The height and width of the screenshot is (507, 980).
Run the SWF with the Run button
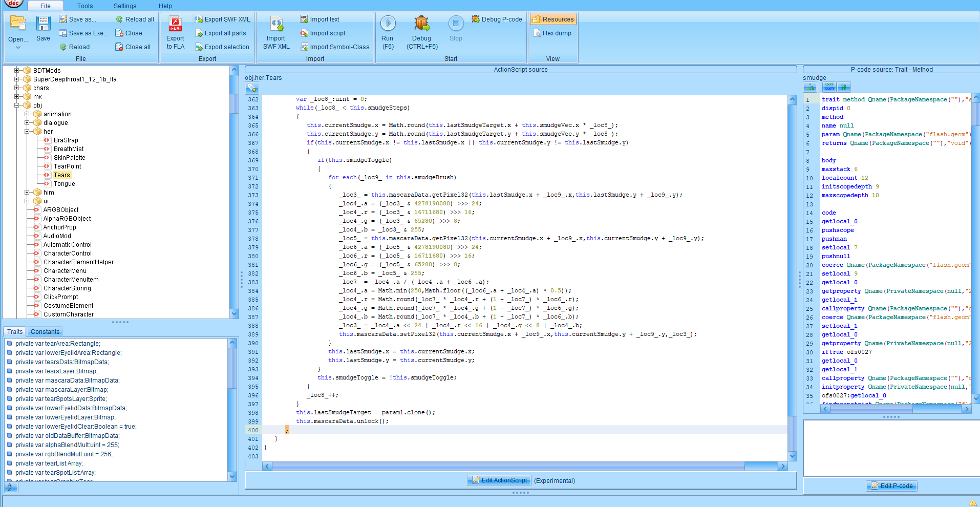coord(388,24)
